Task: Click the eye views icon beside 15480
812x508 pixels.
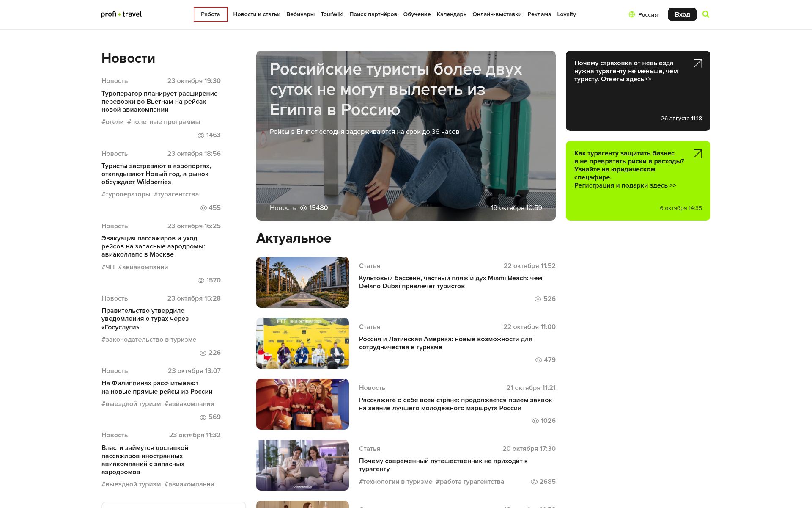Action: tap(304, 208)
